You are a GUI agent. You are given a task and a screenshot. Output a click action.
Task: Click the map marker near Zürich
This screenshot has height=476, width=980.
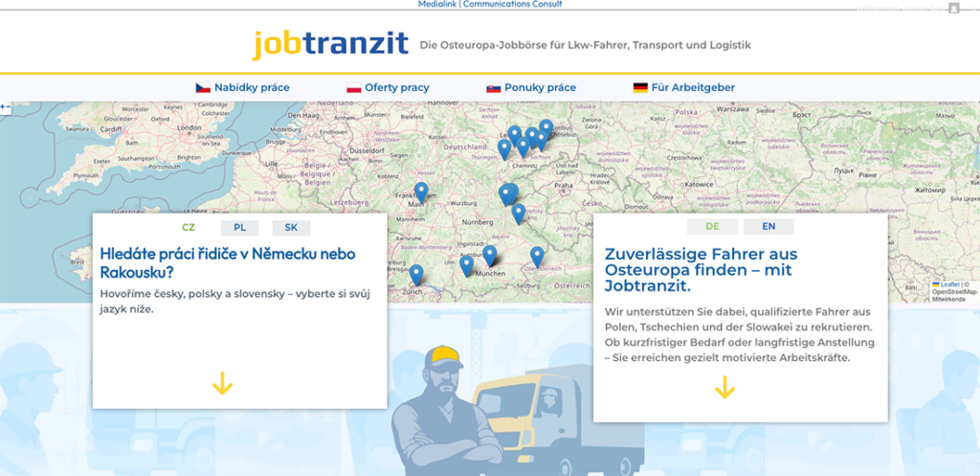[415, 274]
